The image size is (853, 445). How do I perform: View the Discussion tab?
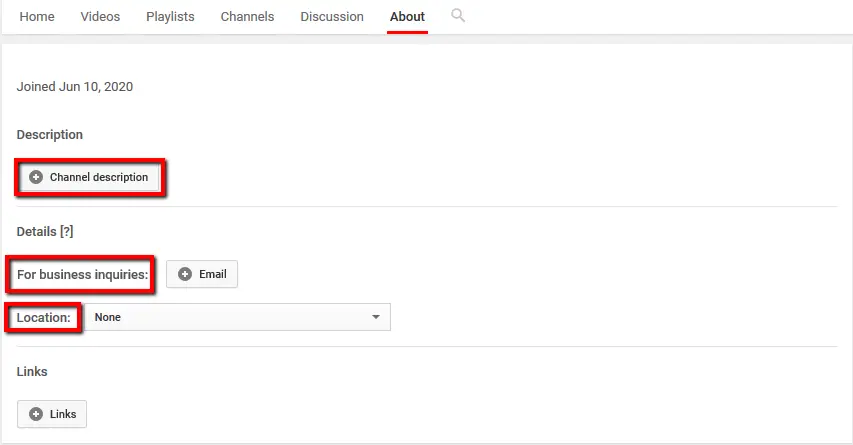tap(332, 17)
